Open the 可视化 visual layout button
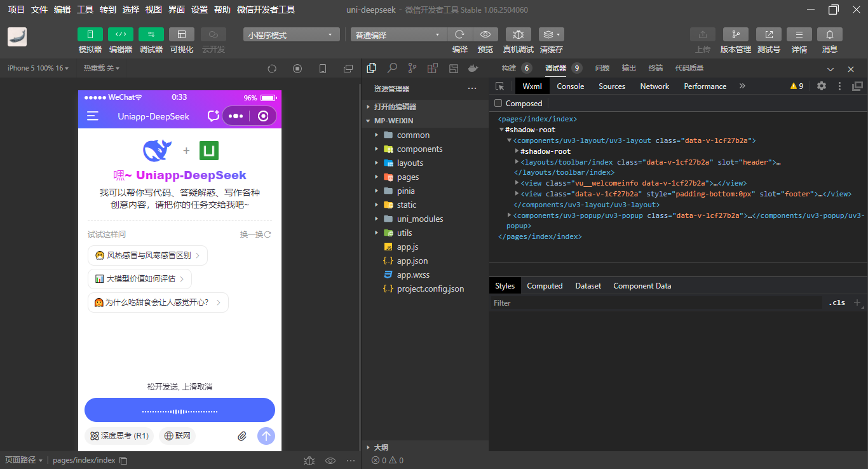 coord(181,34)
